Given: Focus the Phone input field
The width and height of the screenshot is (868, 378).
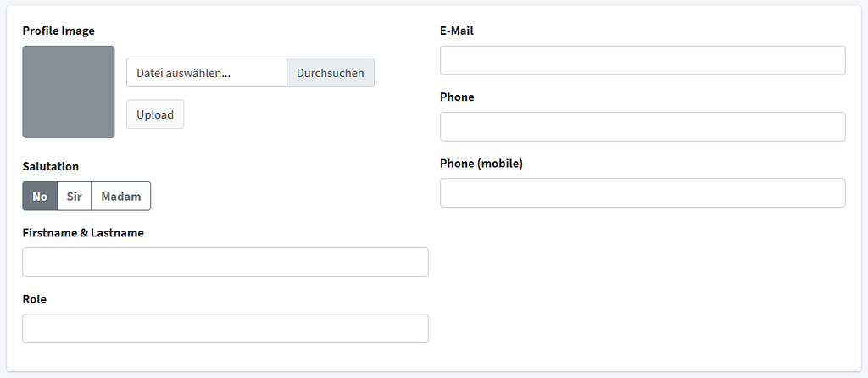Looking at the screenshot, I should pos(643,127).
